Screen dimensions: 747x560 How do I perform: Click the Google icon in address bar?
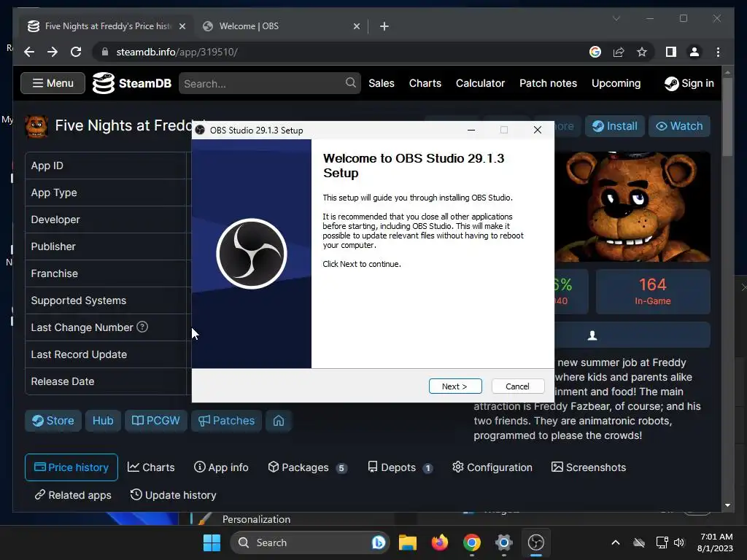595,52
